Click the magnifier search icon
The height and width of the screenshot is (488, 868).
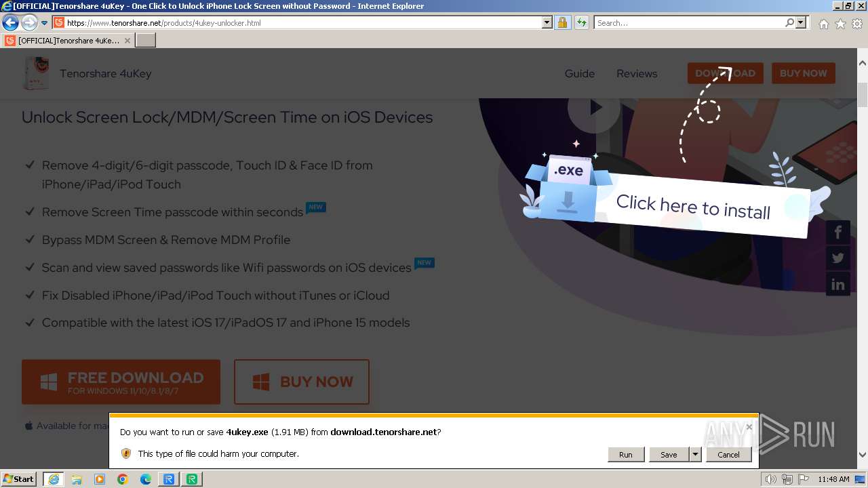click(x=789, y=22)
